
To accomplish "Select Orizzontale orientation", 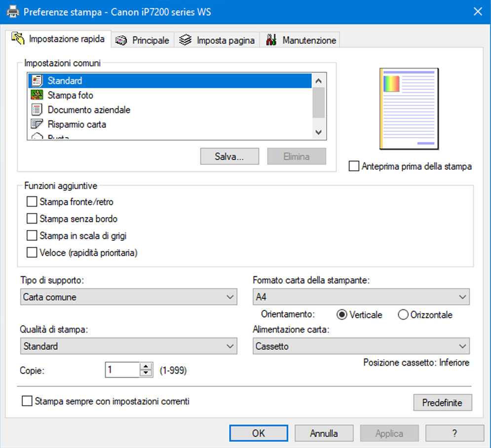I will 403,315.
